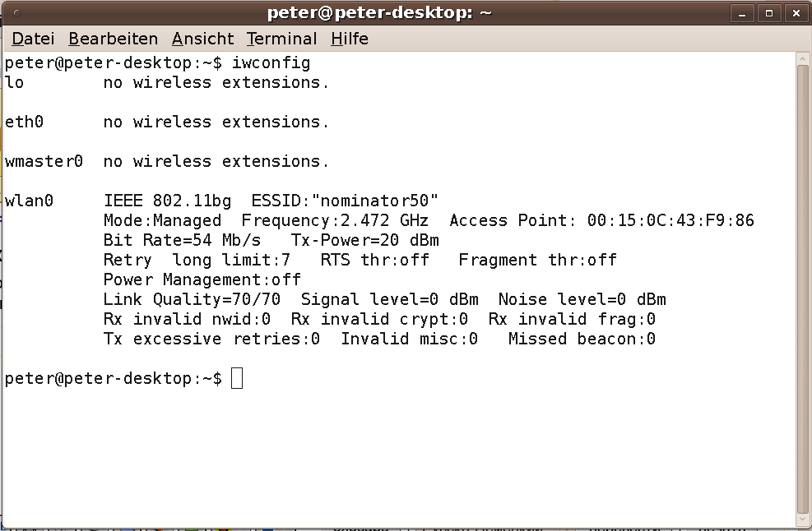Click the scrollbar down arrow

[x=802, y=519]
